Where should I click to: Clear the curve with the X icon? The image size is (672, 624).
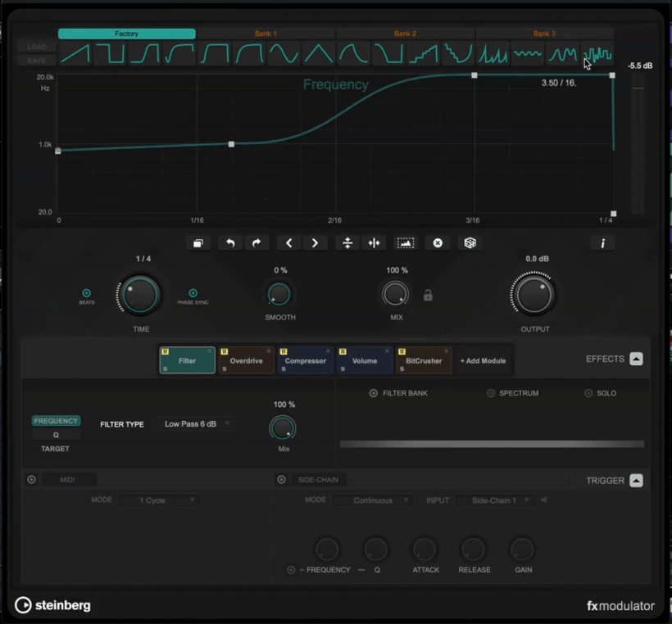tap(437, 242)
